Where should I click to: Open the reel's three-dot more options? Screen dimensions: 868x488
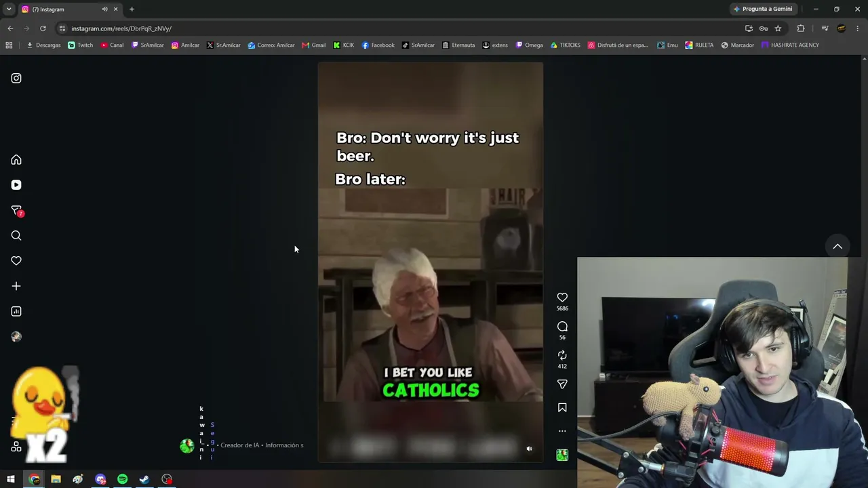562,431
